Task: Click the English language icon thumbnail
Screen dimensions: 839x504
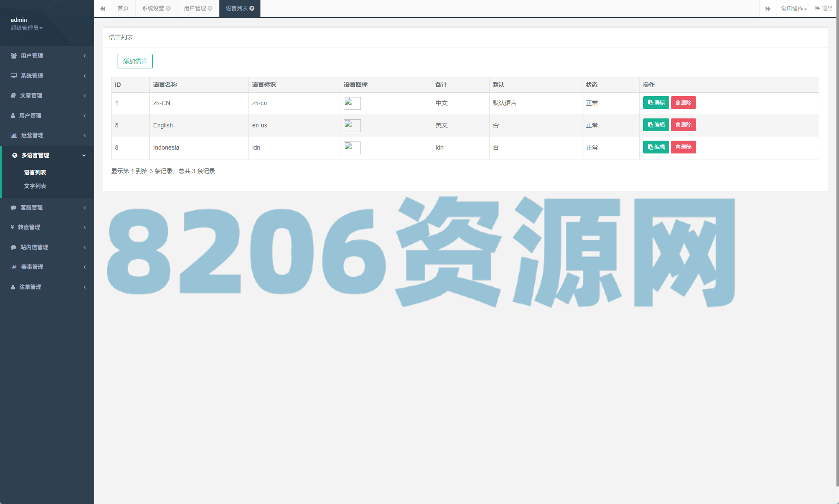Action: 352,126
